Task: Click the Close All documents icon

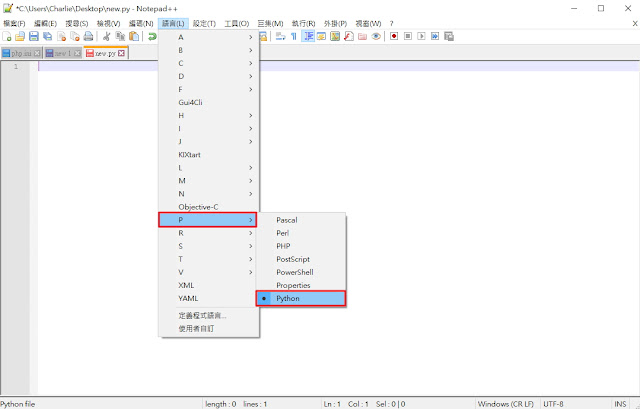Action: coord(75,36)
